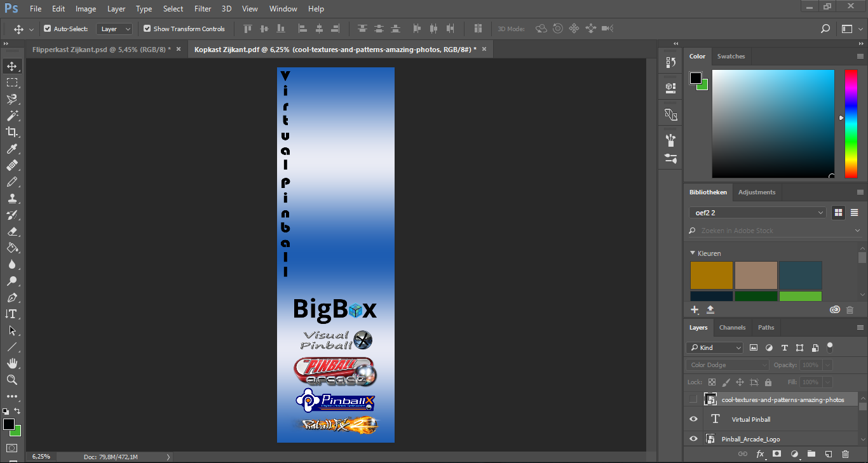Screen dimensions: 868x463
Task: Click the golden brown library color swatch
Action: pos(712,275)
